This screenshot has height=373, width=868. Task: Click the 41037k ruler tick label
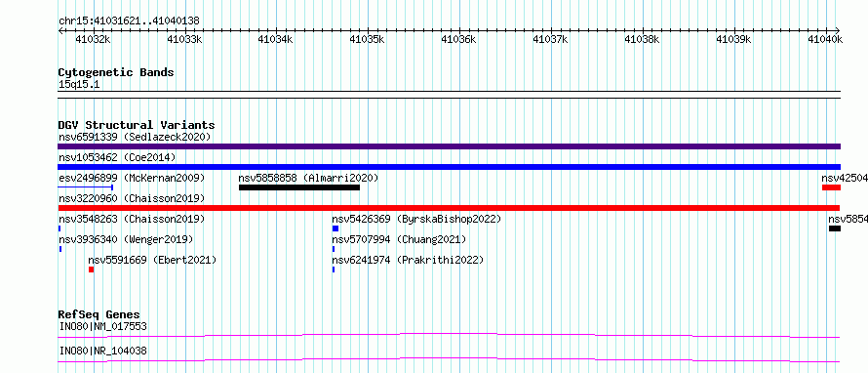click(x=551, y=39)
